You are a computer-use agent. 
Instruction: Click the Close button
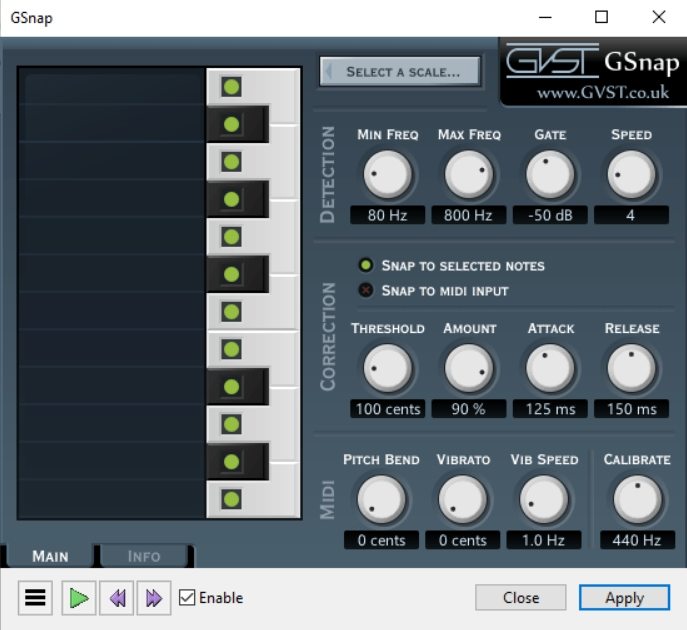(521, 597)
